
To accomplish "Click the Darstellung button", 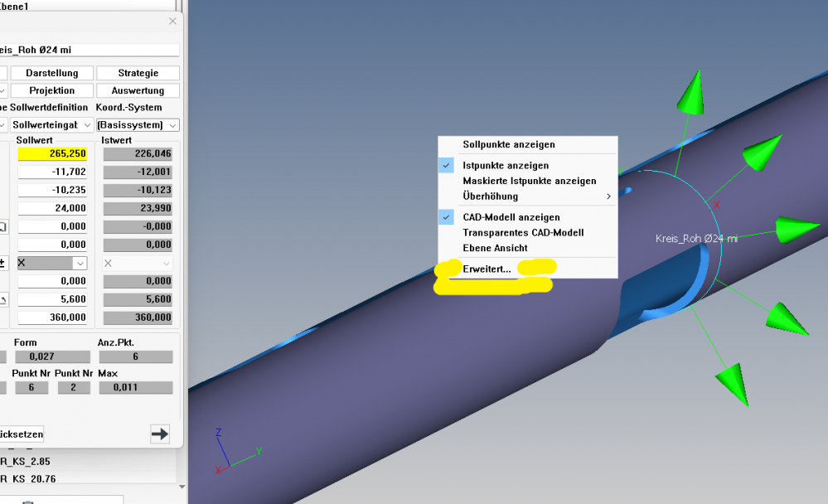I will 51,73.
